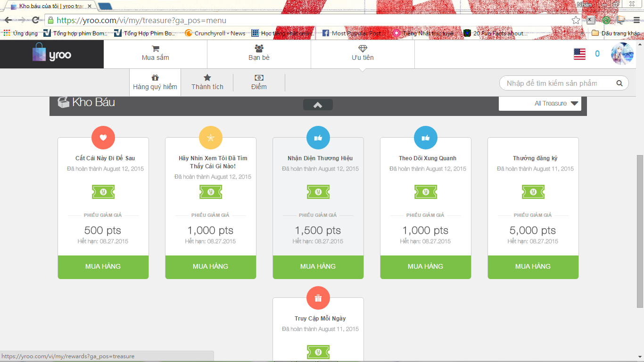
Task: Click the coupon icon on the 5,000 pts card
Action: [533, 192]
